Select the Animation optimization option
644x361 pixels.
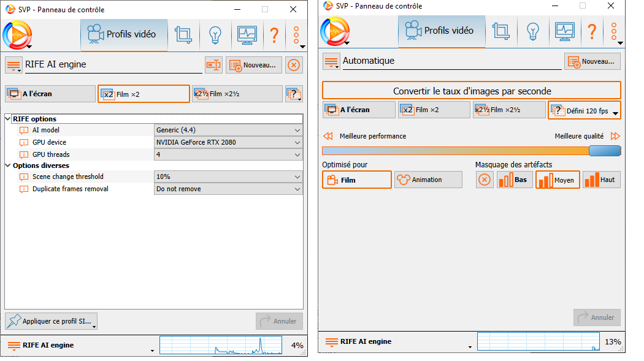(x=427, y=180)
